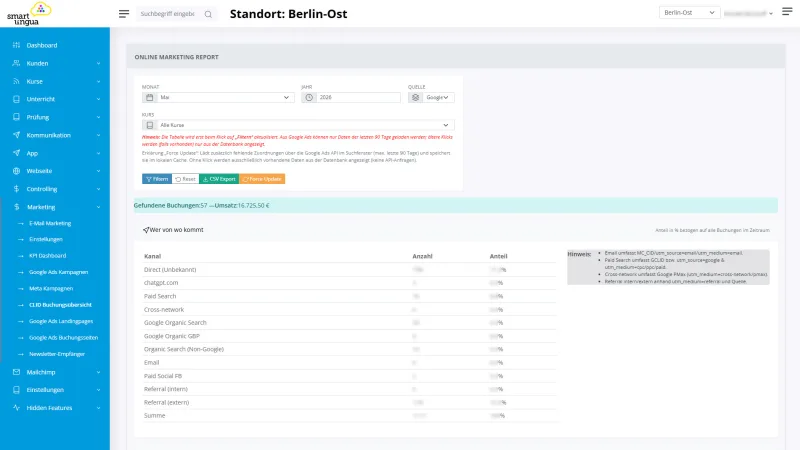
Task: Click the Google Organic Search row
Action: [349, 322]
